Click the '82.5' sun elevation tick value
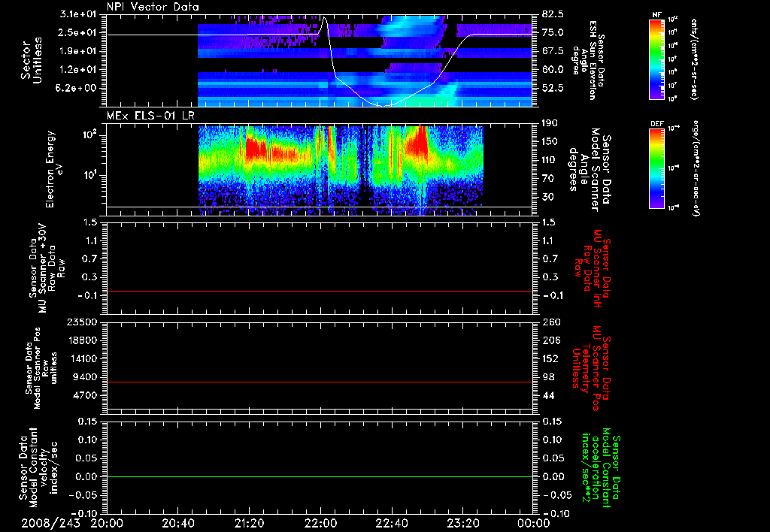 tap(553, 14)
